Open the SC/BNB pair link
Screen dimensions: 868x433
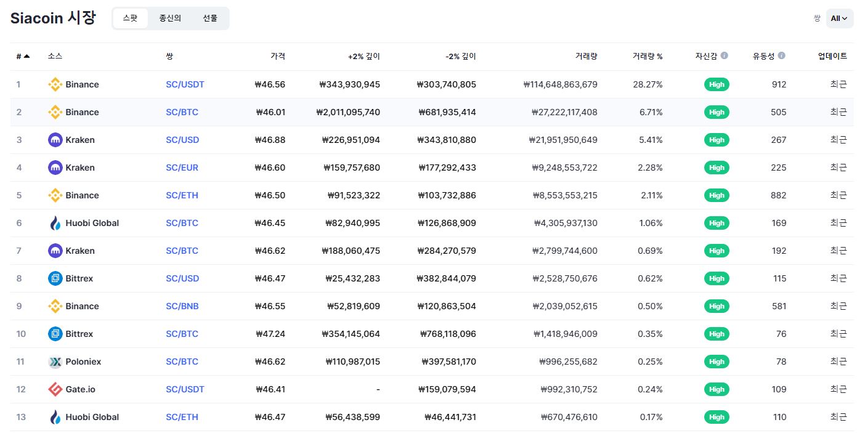(182, 306)
